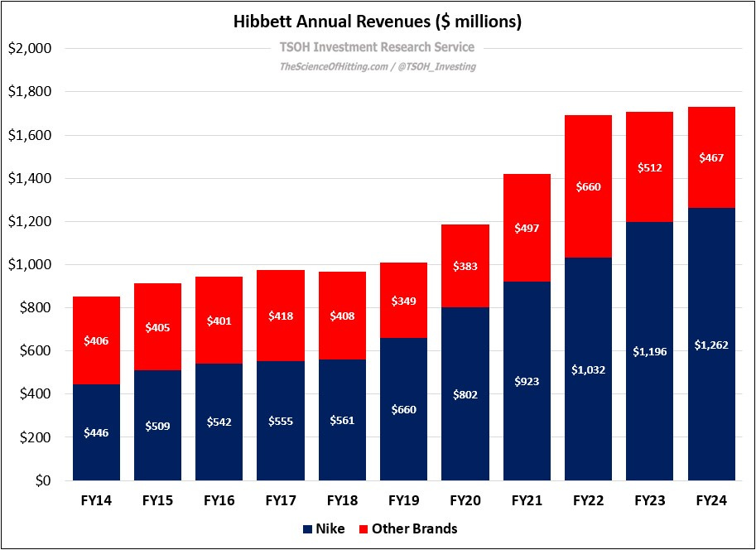756x550 pixels.
Task: Click the $923 Nike value in FY21
Action: pyautogui.click(x=527, y=381)
